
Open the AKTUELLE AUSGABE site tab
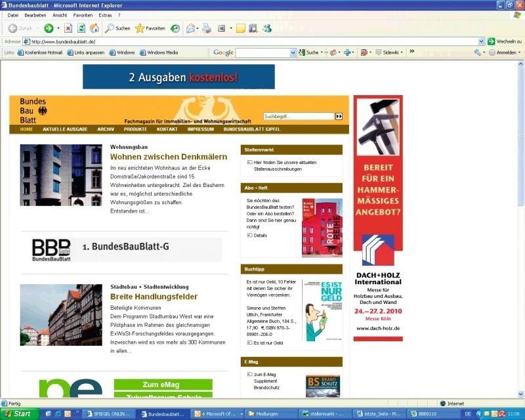pos(65,129)
